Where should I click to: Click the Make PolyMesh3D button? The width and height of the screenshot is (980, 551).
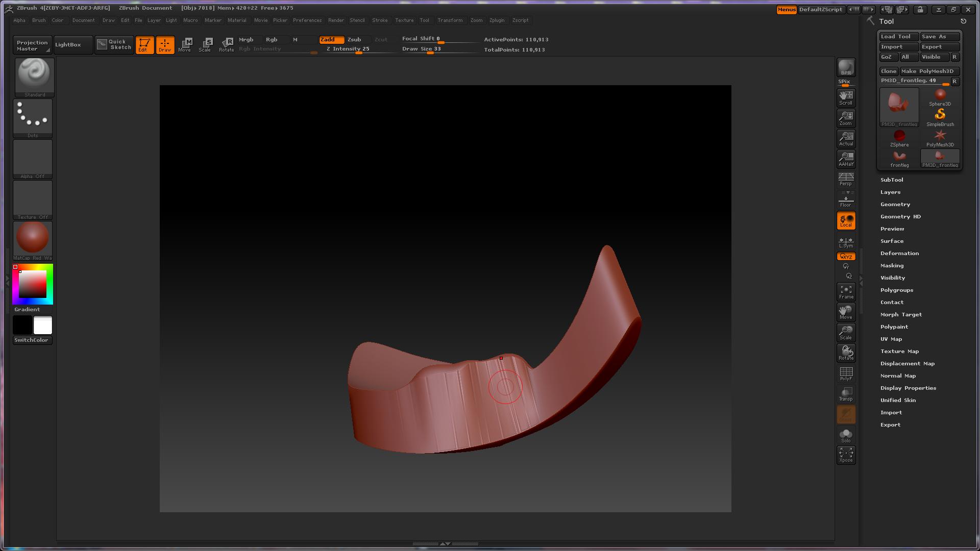pyautogui.click(x=928, y=71)
